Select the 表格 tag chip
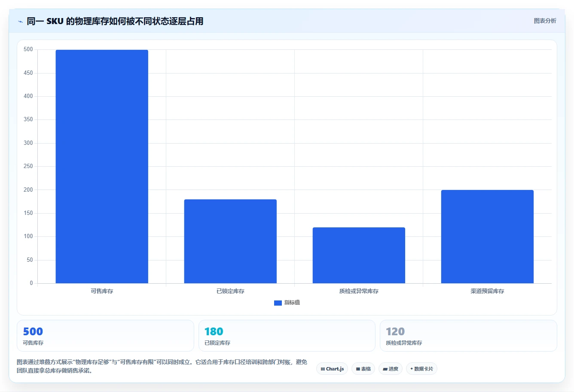 pos(363,369)
